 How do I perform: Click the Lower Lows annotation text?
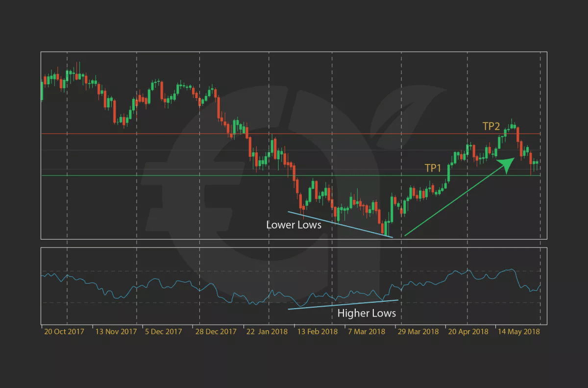294,225
